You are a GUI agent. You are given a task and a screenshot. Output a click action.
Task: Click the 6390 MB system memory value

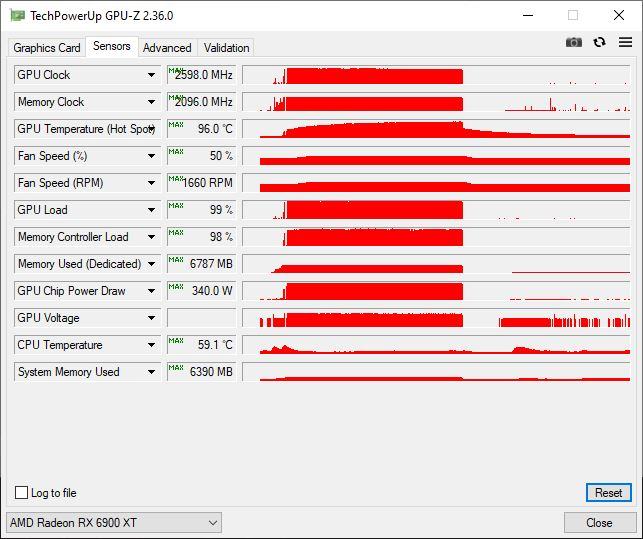[x=202, y=372]
